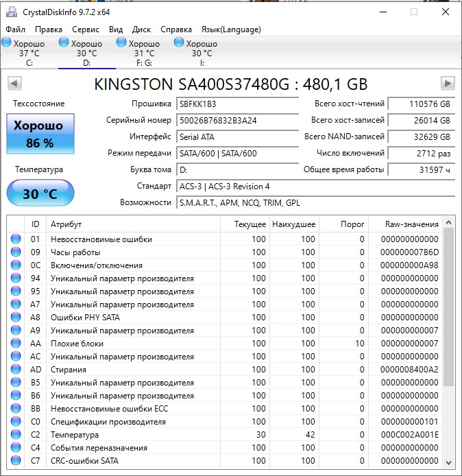
Task: Open the Диск menu
Action: click(141, 29)
